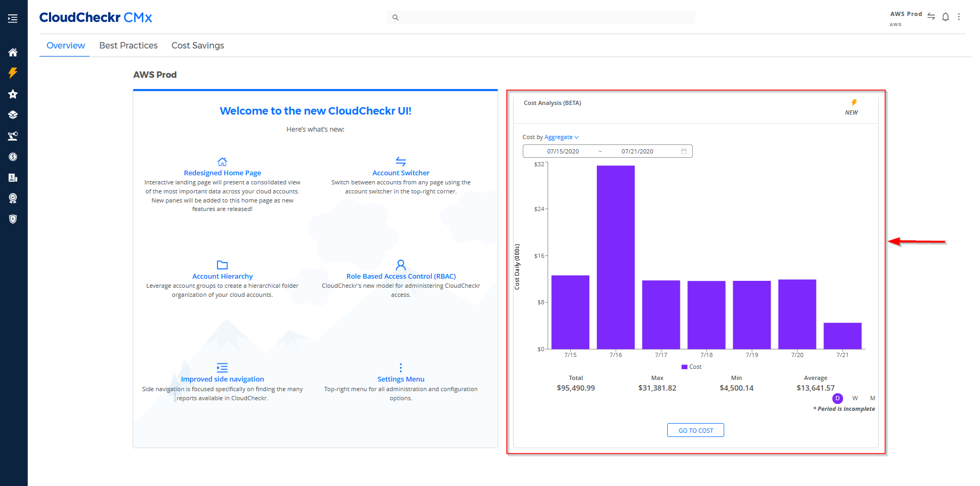This screenshot has height=486, width=980.
Task: Open the calendar icon in date range
Action: click(x=684, y=151)
